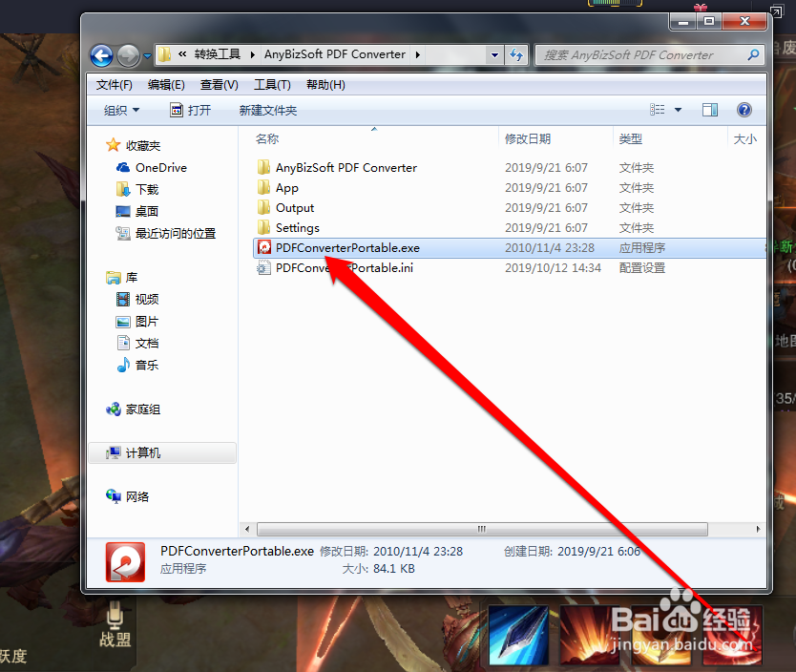Click the 应用程序 type cell in the list
This screenshot has width=796, height=672.
click(641, 247)
